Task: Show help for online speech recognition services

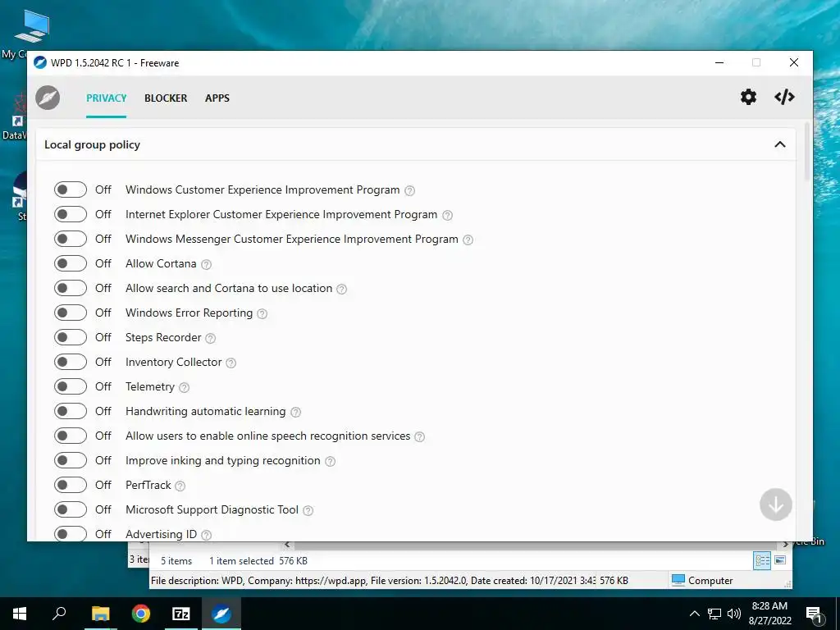Action: (x=420, y=437)
